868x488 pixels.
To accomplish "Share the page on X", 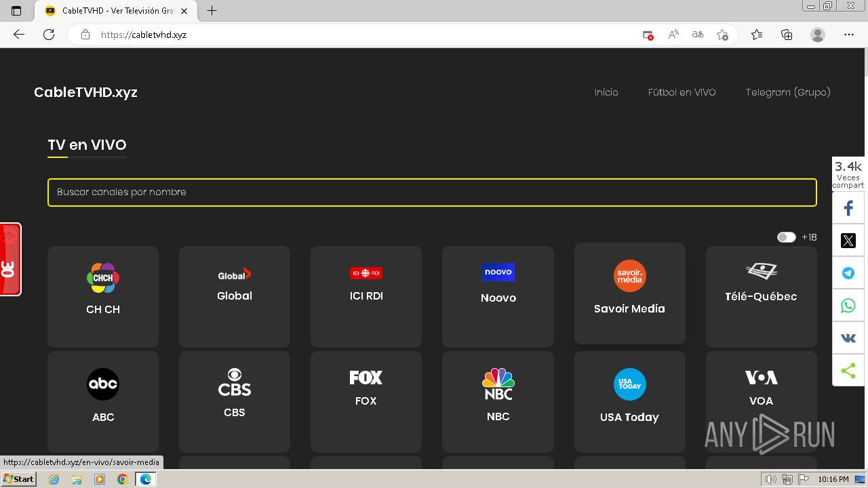I will pyautogui.click(x=848, y=241).
